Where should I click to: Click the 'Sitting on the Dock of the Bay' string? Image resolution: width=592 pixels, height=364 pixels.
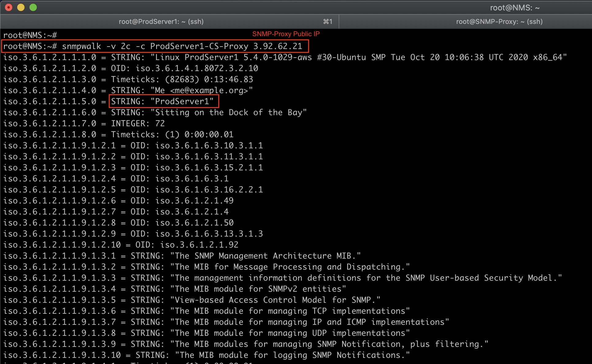point(228,112)
